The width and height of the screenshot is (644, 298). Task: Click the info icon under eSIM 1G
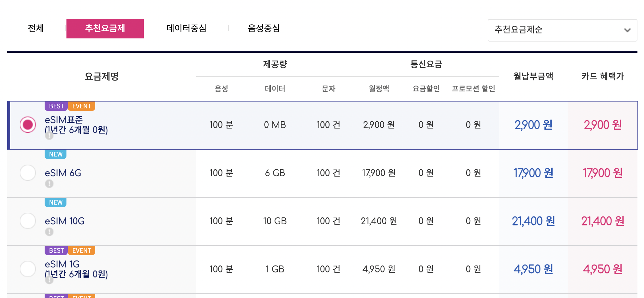click(49, 280)
